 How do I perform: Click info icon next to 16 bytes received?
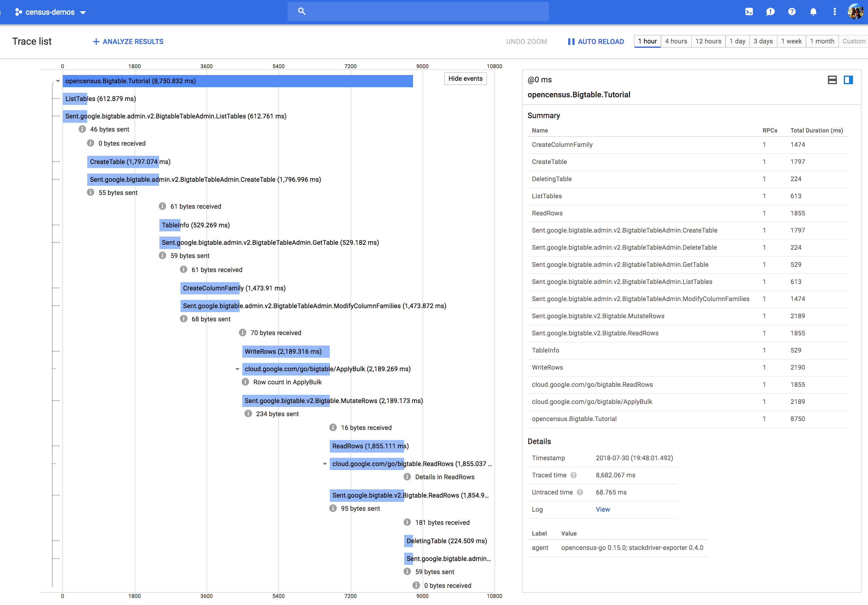(333, 427)
